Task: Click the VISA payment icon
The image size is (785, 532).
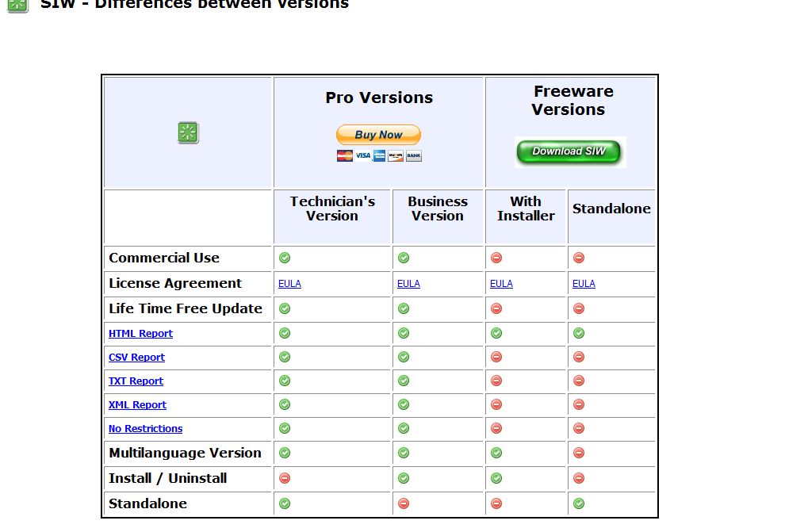Action: tap(363, 155)
